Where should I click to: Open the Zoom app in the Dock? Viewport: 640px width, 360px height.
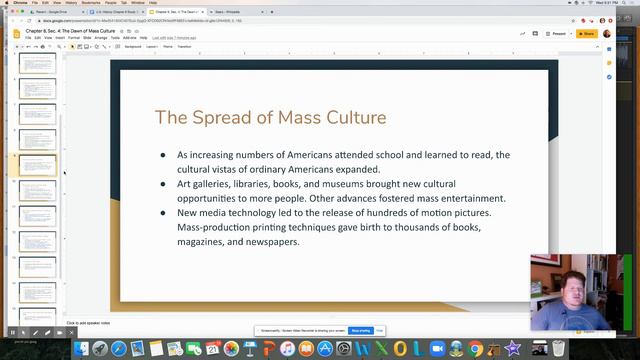438,349
